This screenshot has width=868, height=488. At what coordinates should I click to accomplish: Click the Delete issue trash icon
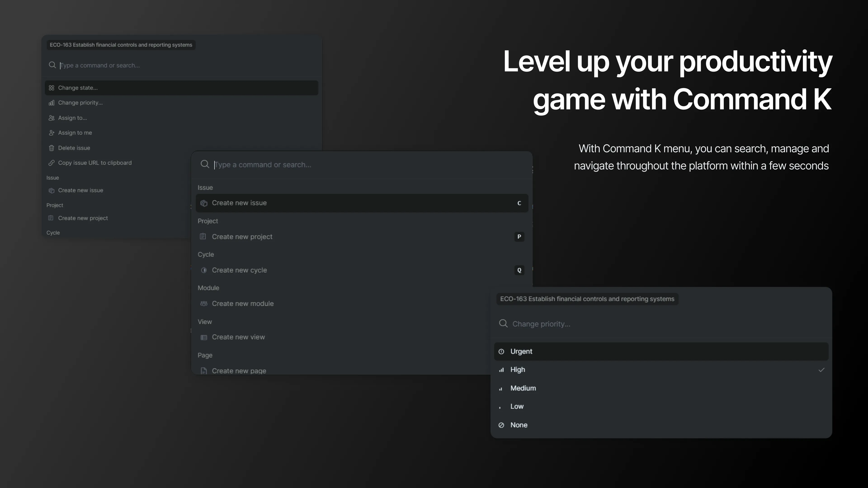(52, 148)
